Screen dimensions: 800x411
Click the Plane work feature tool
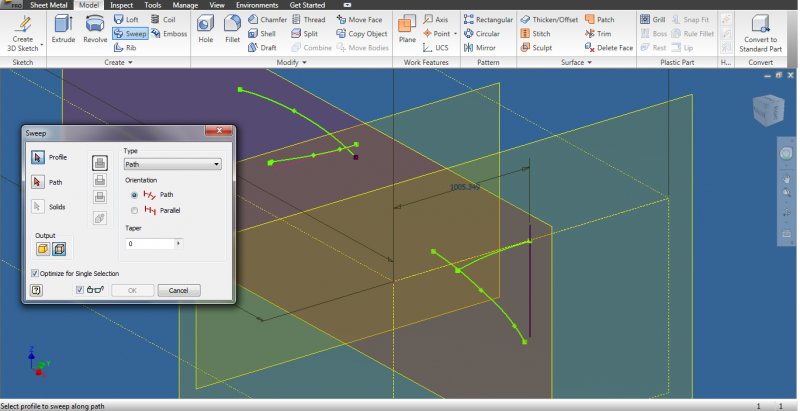[407, 28]
